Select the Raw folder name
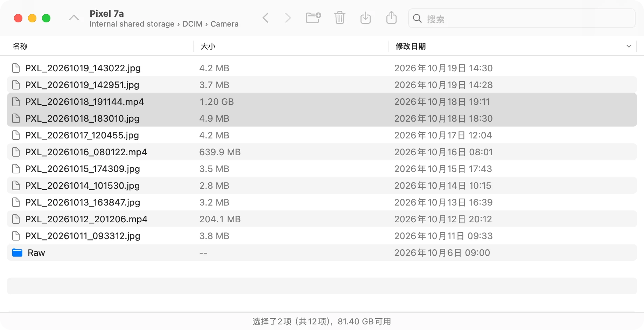 click(36, 253)
